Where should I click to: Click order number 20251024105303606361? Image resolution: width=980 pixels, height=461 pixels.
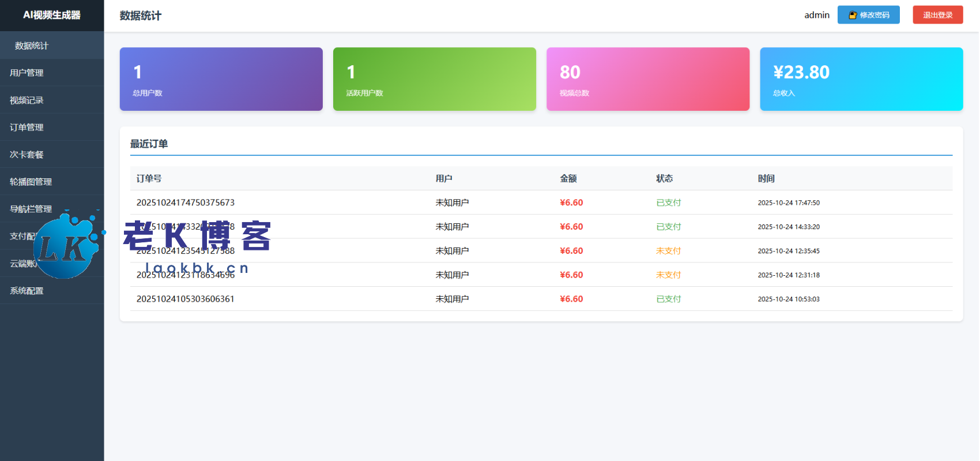point(185,299)
